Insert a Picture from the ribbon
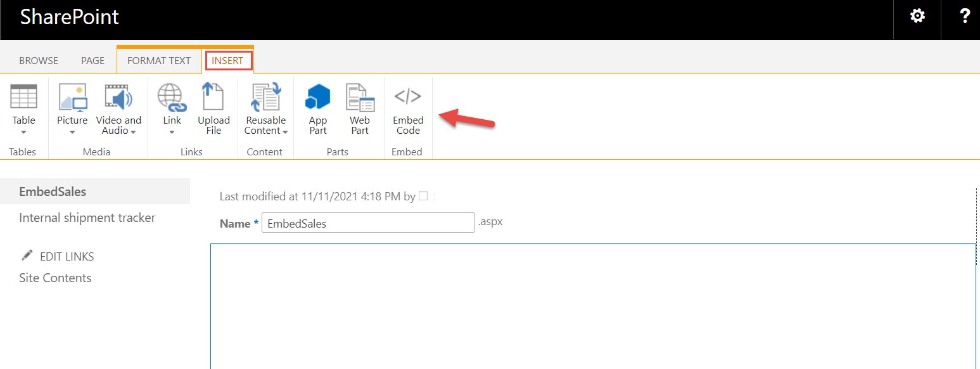 (x=72, y=109)
